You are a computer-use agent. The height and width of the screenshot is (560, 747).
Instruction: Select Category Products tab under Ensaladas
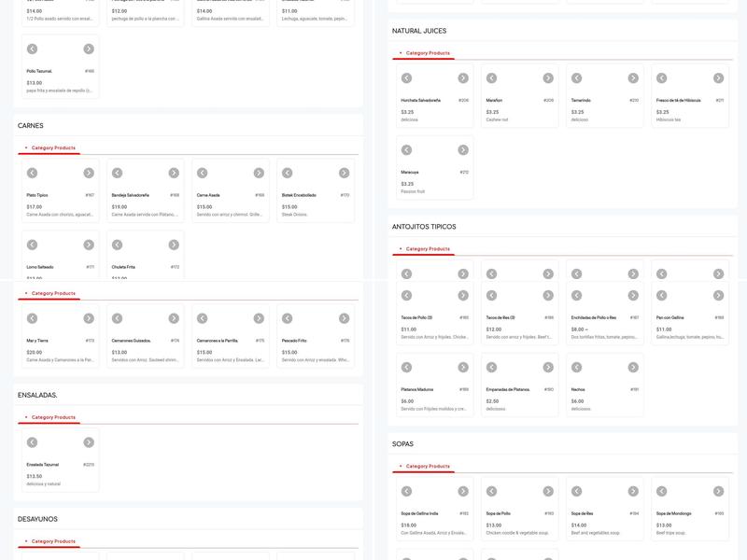[x=53, y=417]
